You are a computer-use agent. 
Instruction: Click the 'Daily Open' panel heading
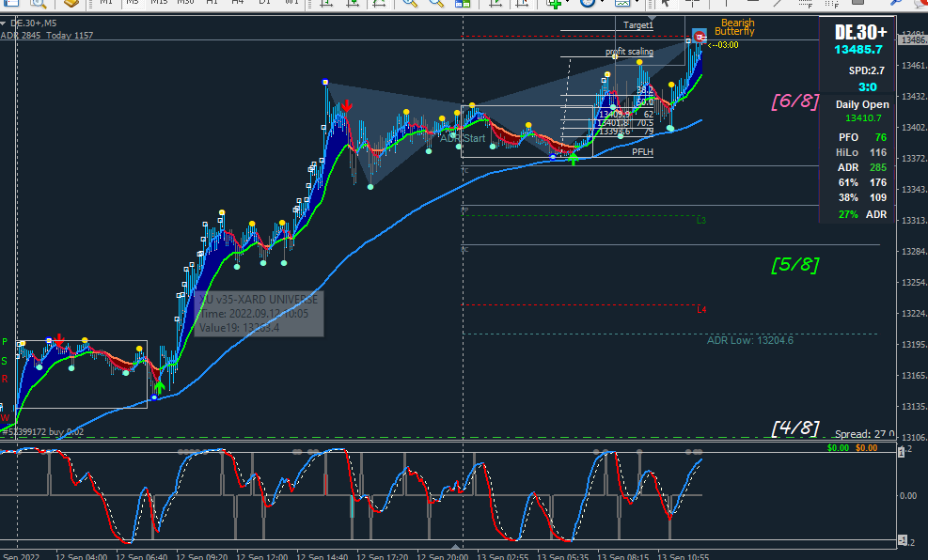coord(861,104)
